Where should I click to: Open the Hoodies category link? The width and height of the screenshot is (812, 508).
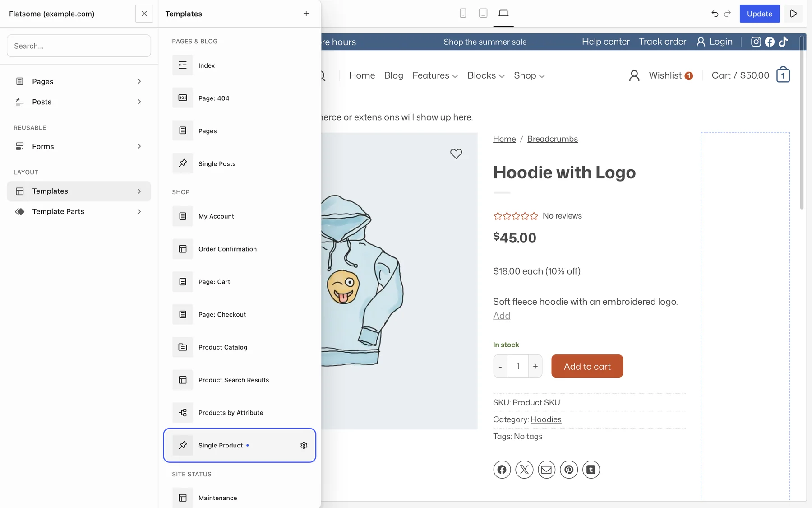point(546,419)
